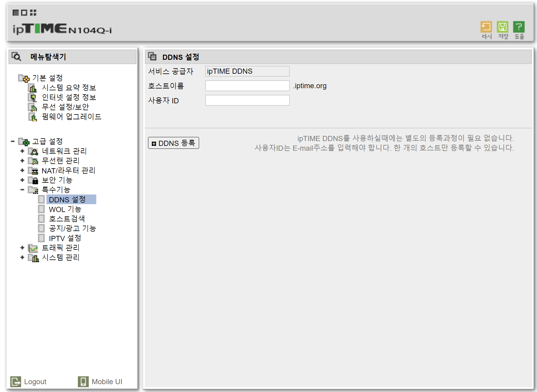Click the WOL 기능 page icon
537x392 pixels.
(42, 209)
